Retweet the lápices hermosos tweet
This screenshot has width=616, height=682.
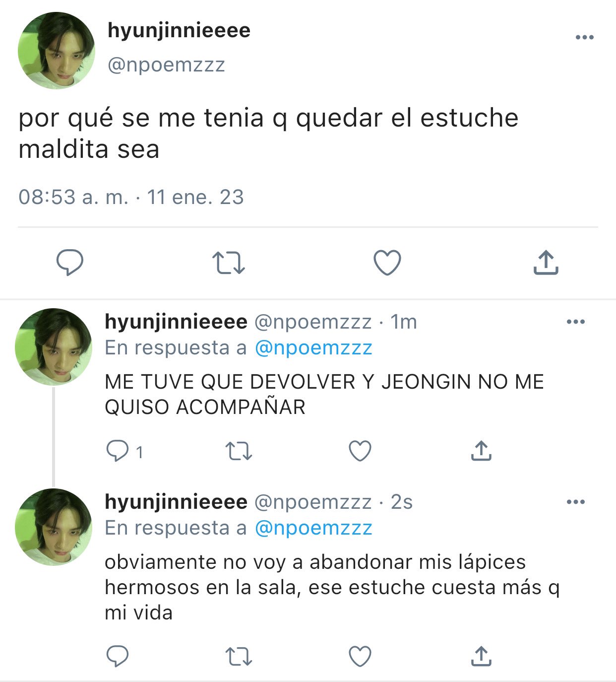(x=239, y=656)
